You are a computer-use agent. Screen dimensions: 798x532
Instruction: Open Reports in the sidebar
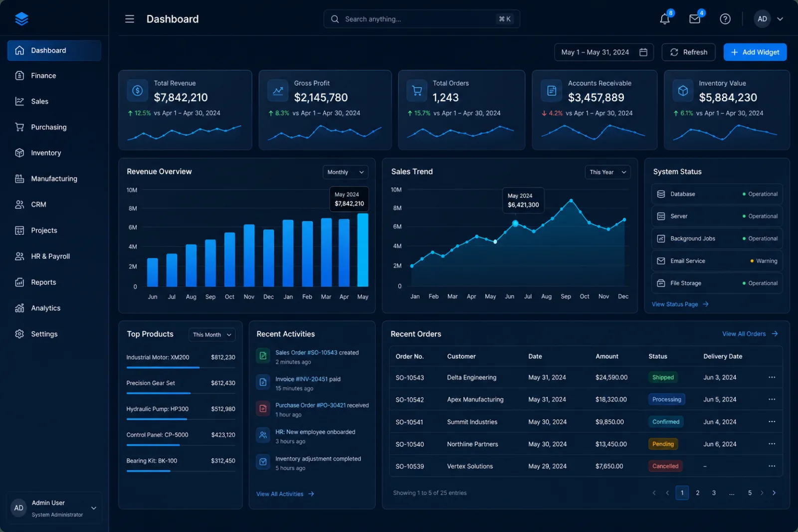(x=54, y=282)
